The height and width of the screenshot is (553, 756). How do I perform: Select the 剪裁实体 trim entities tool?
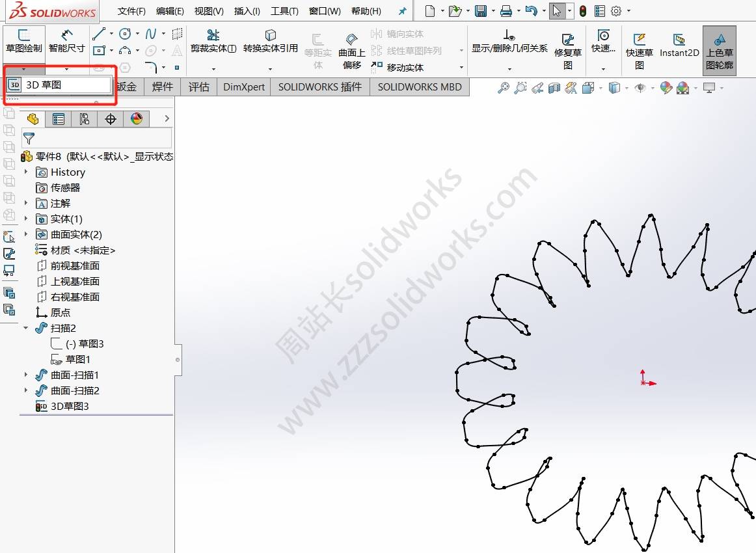pyautogui.click(x=213, y=41)
